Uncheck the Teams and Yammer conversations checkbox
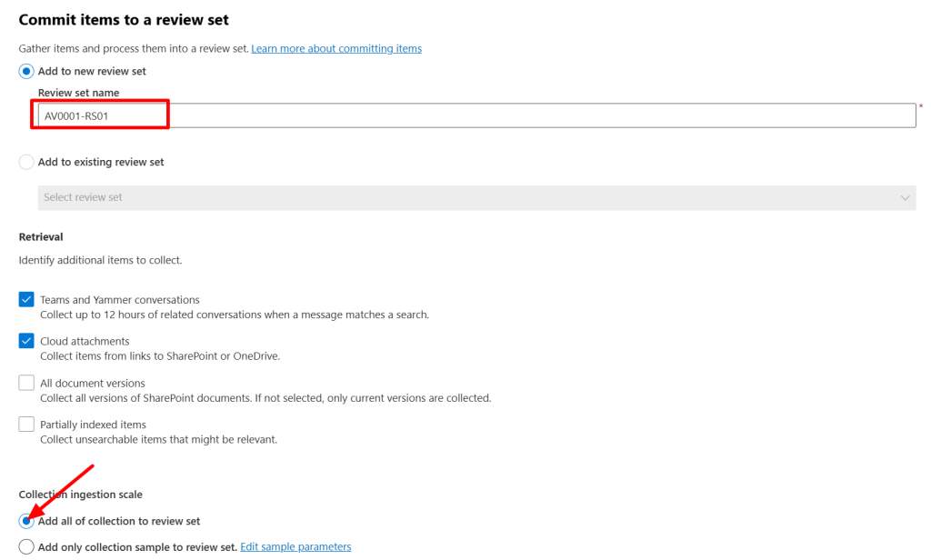 (x=26, y=300)
